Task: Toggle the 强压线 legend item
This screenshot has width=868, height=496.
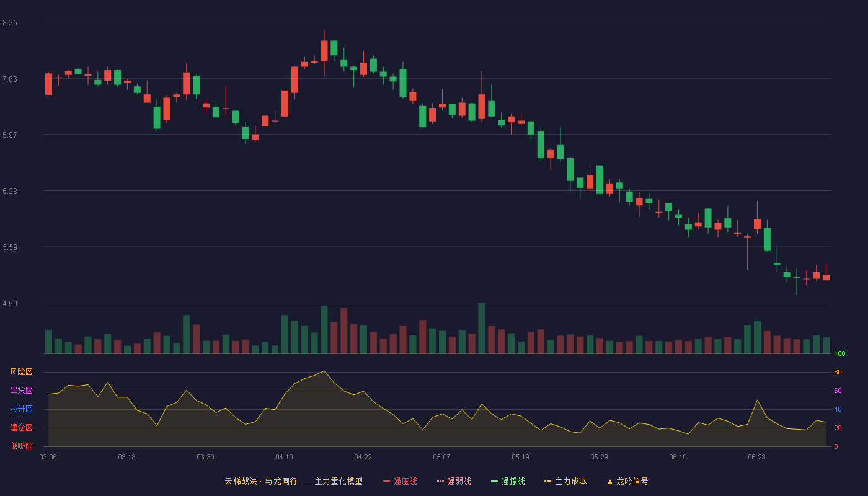Action: click(400, 481)
